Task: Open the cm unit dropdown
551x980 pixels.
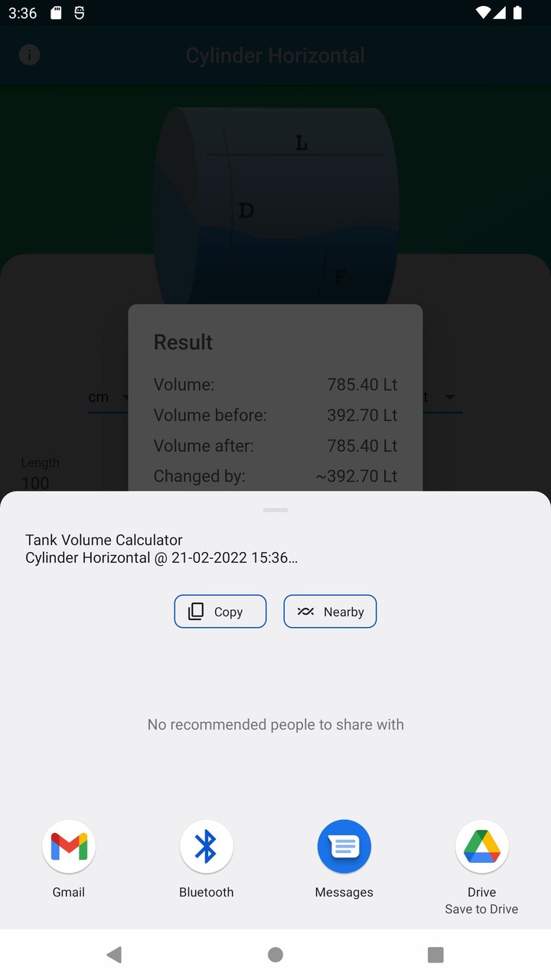Action: pyautogui.click(x=107, y=397)
